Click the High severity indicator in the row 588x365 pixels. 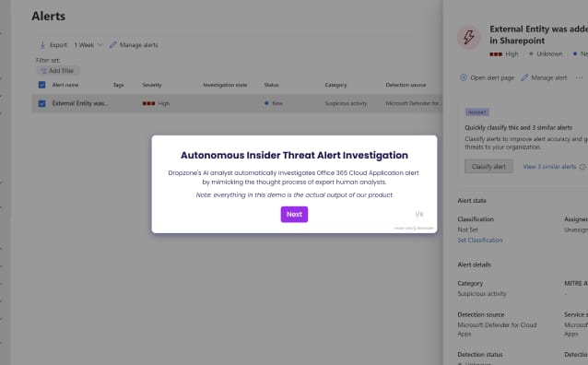(x=156, y=103)
